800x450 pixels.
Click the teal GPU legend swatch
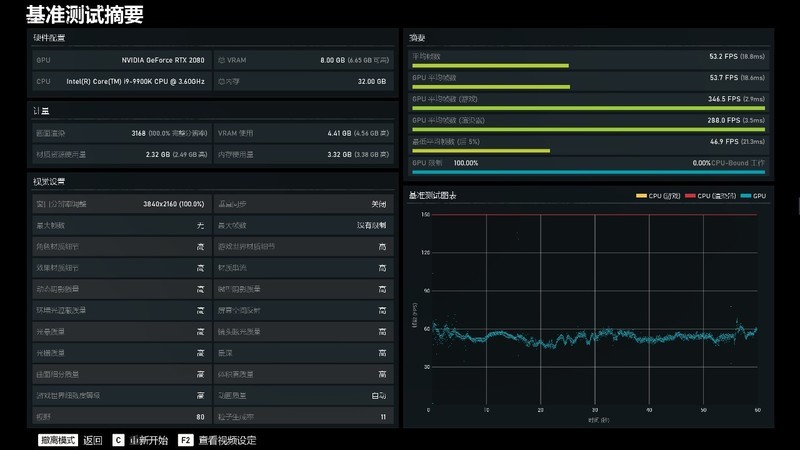coord(746,196)
